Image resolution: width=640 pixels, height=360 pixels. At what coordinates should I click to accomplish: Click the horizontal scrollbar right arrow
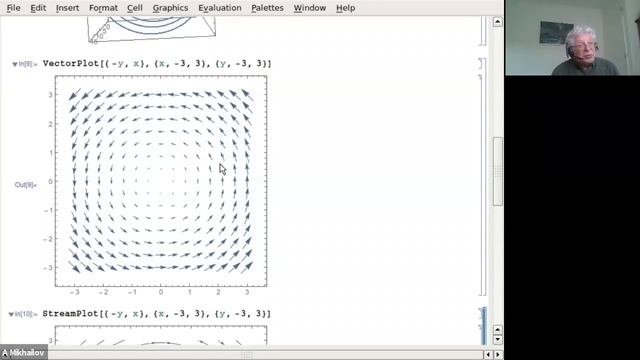(498, 355)
